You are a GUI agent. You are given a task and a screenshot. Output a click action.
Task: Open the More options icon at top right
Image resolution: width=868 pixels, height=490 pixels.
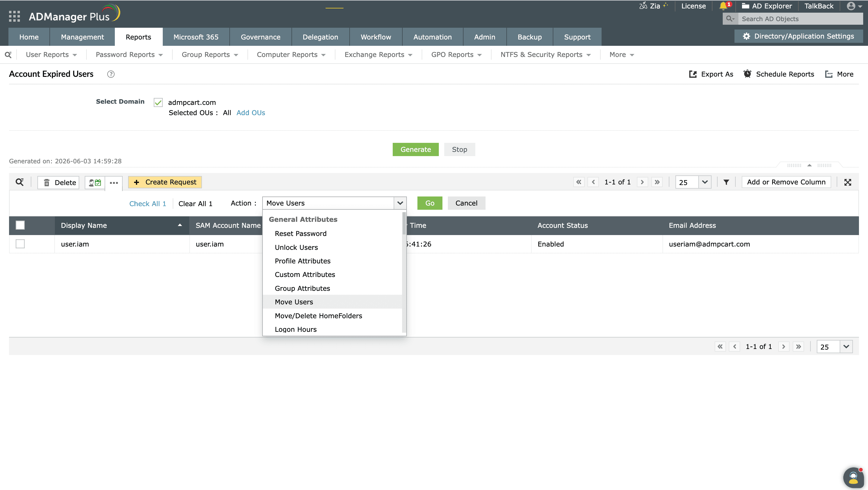tap(829, 74)
